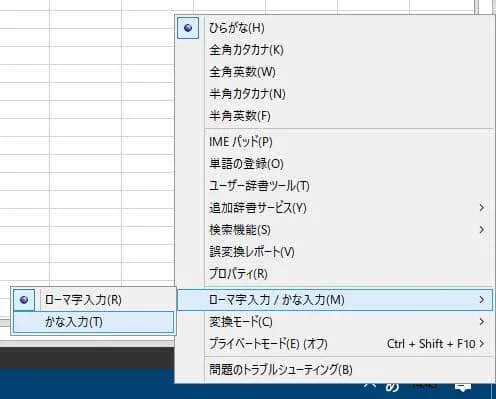Image resolution: width=496 pixels, height=399 pixels.
Task: Choose 全角英数(W) mode
Action: point(335,72)
